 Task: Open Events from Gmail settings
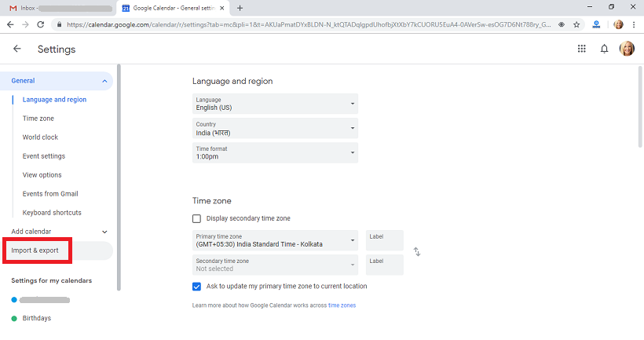(x=50, y=194)
